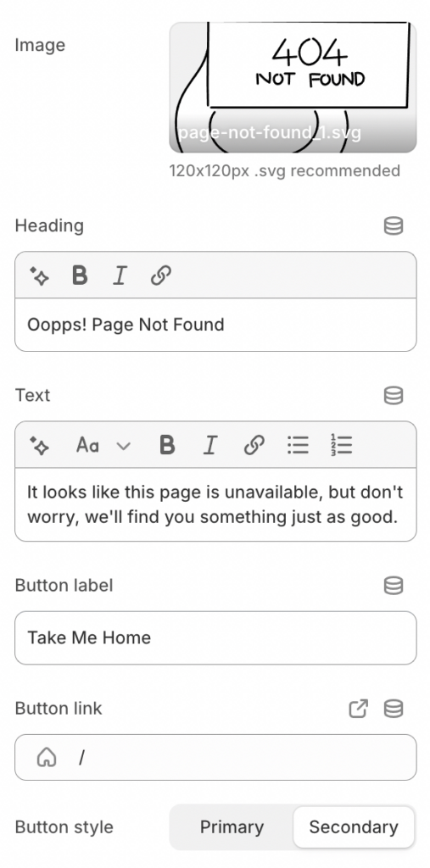Insert link in the Heading editor
Viewport: 430px width, 868px height.
[x=160, y=275]
